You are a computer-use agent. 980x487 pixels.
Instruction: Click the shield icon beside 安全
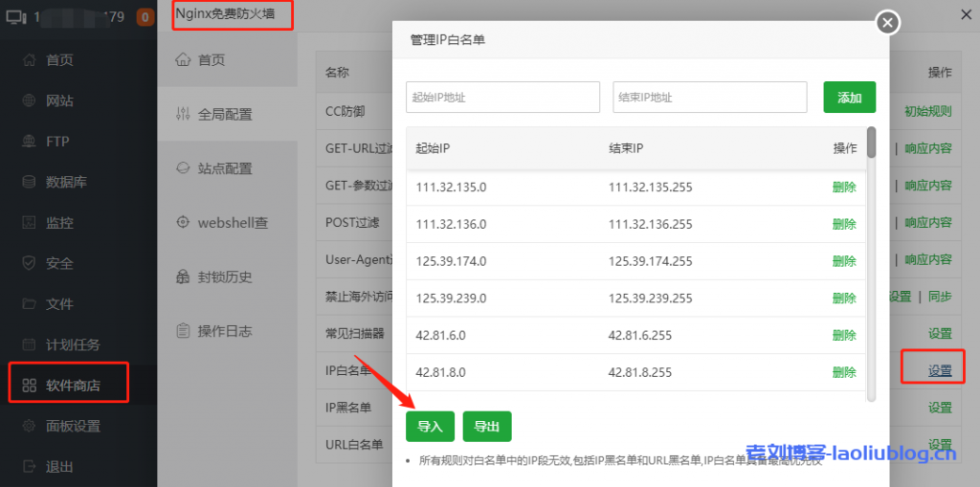(x=29, y=263)
